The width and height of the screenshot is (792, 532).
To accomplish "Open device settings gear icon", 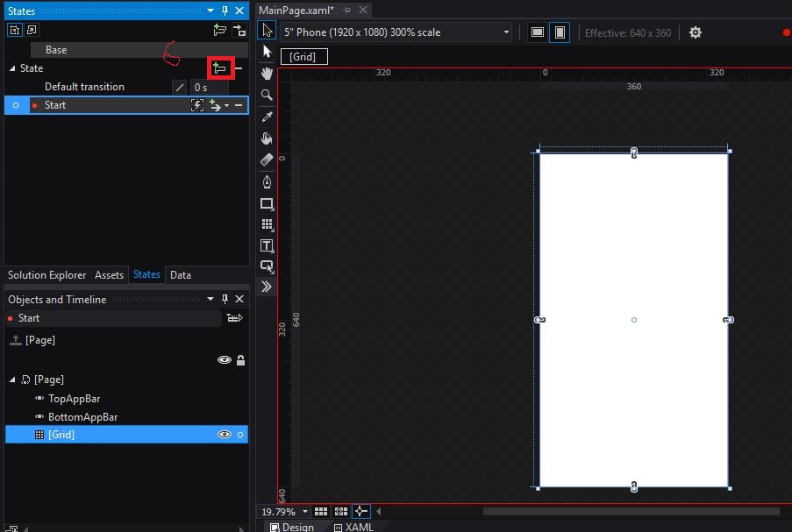I will pos(696,32).
